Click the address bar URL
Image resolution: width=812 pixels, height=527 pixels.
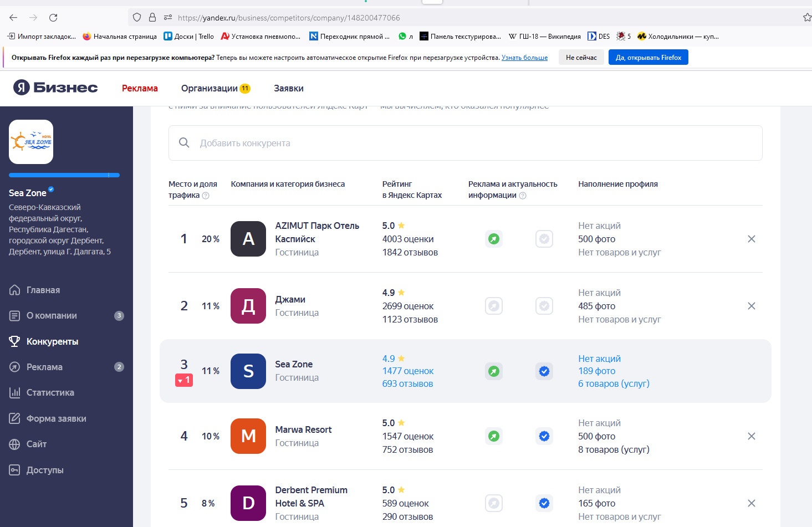click(x=289, y=18)
